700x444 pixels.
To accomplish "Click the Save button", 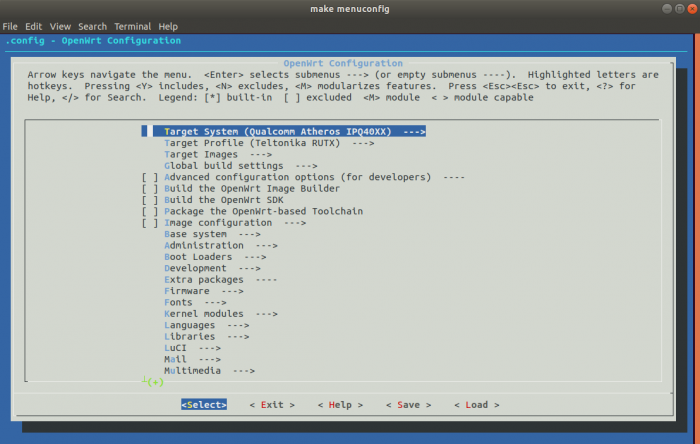I will coord(407,405).
